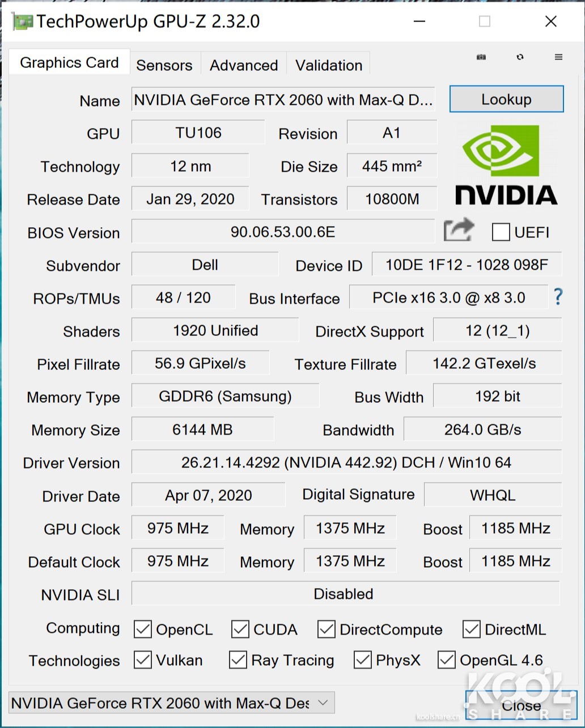585x728 pixels.
Task: Toggle the DirectML checkbox
Action: point(472,629)
